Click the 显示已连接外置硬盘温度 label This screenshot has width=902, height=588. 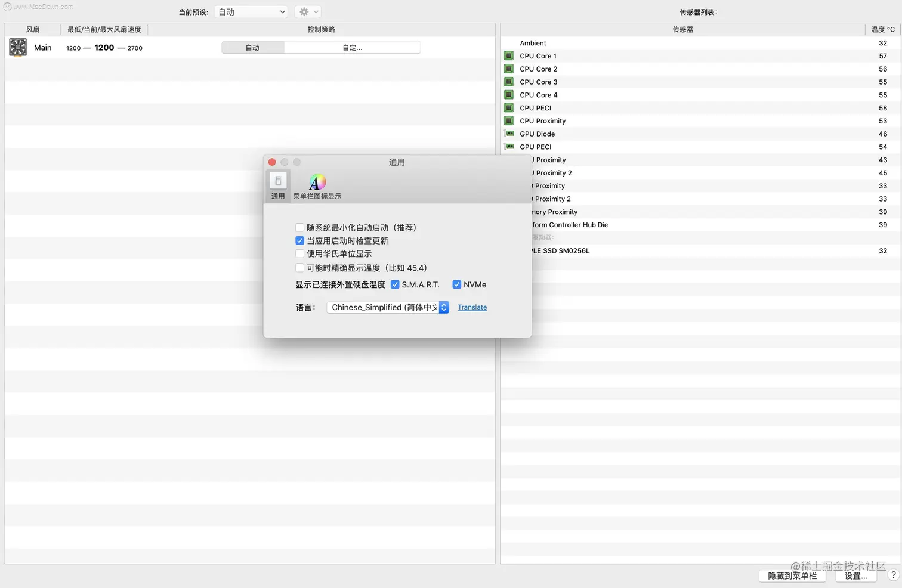pos(341,284)
